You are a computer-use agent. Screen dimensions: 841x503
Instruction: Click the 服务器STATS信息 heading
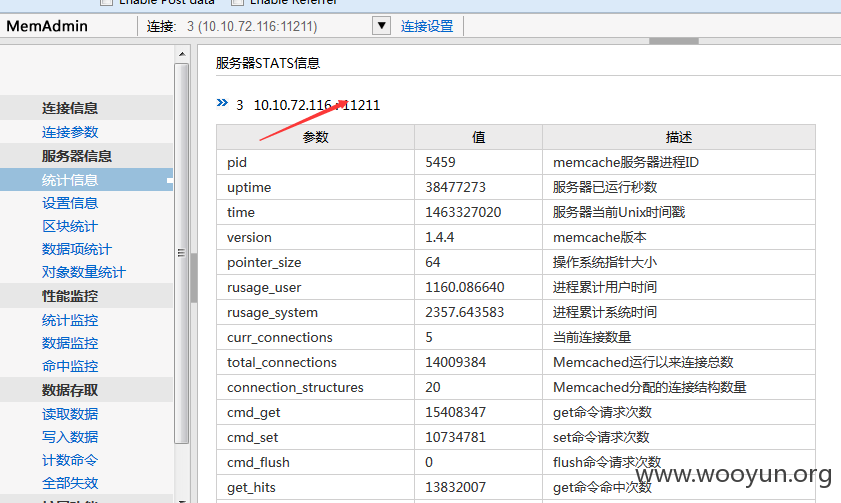click(x=268, y=63)
